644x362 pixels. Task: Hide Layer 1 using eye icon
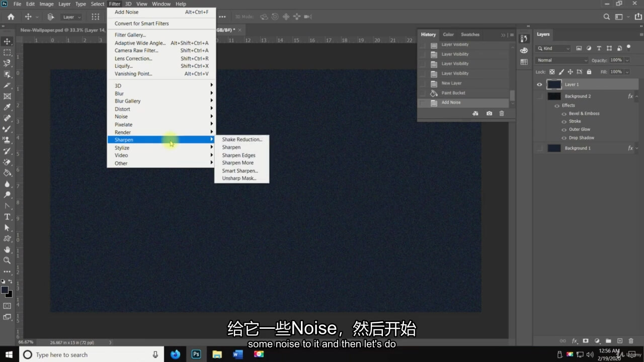click(539, 84)
